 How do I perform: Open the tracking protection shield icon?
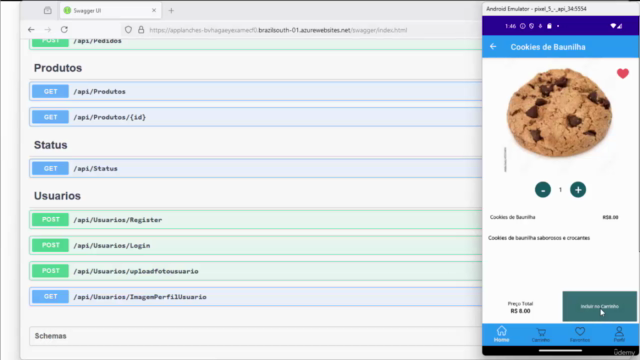click(128, 30)
